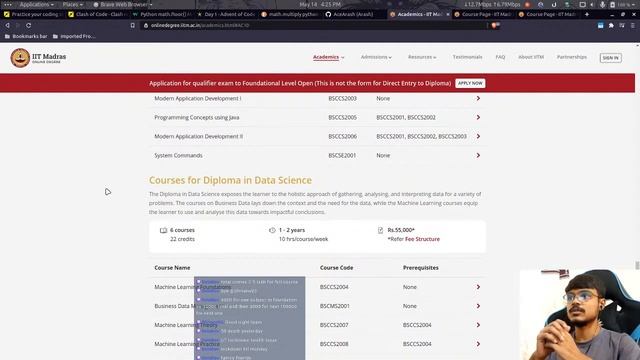
Task: Click course code BSCCS2003
Action: pyautogui.click(x=342, y=98)
